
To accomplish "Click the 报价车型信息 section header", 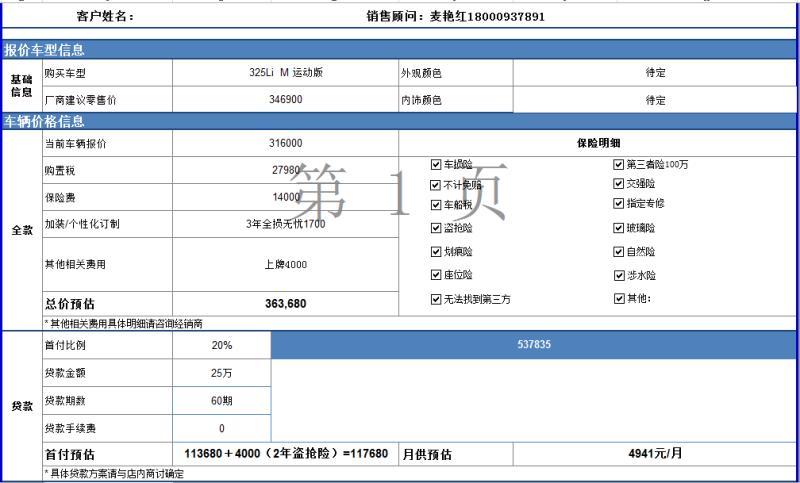I will [399, 49].
